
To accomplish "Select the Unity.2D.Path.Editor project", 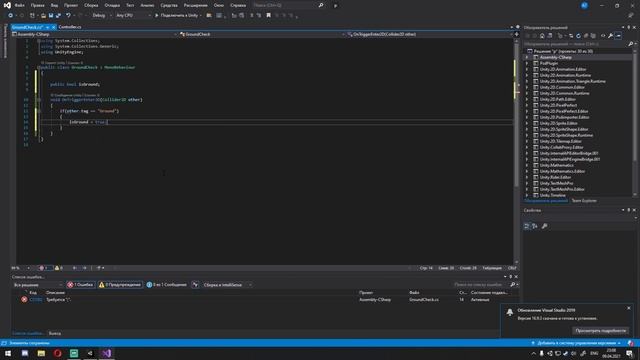I will (558, 99).
